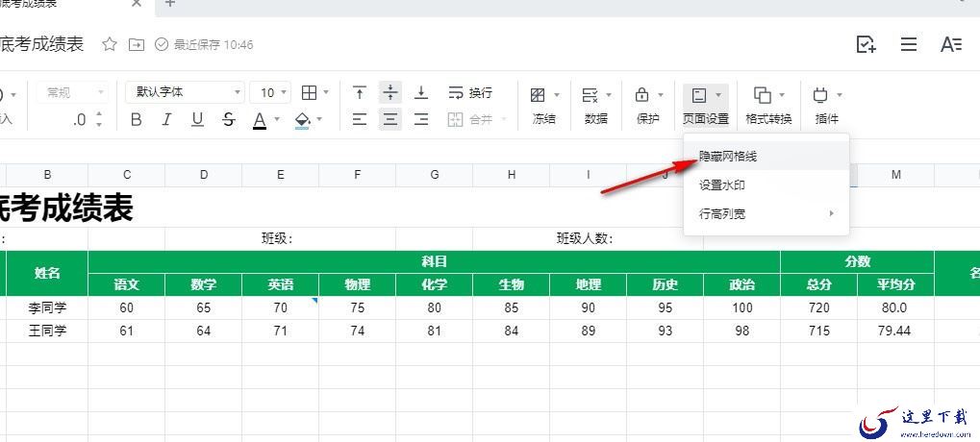Click the 科目 merged header cell
Screen dimensions: 980x442
pos(435,262)
